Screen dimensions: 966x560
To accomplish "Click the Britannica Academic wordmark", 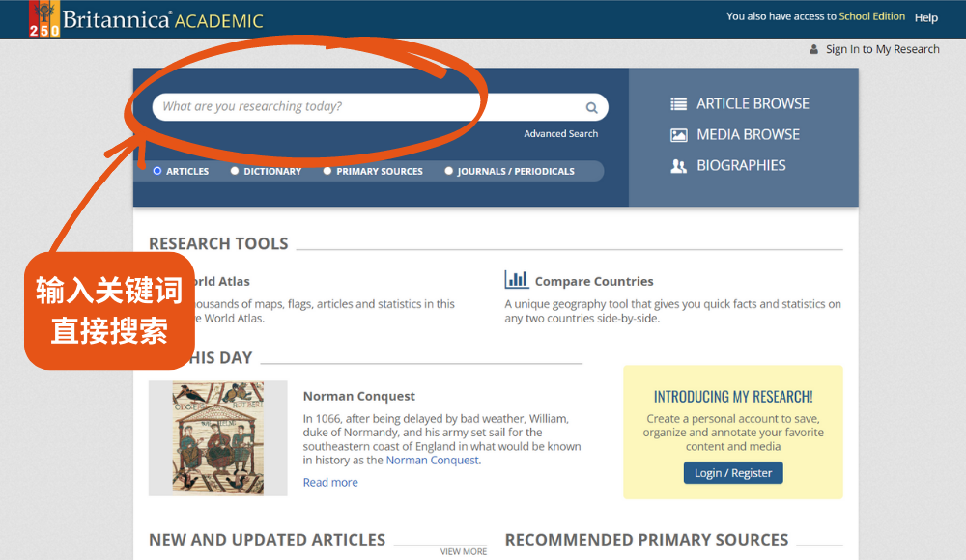I will (x=163, y=19).
